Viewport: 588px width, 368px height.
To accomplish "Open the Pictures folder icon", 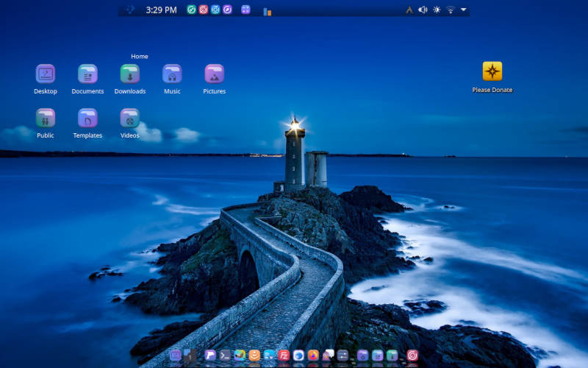I will [x=214, y=74].
